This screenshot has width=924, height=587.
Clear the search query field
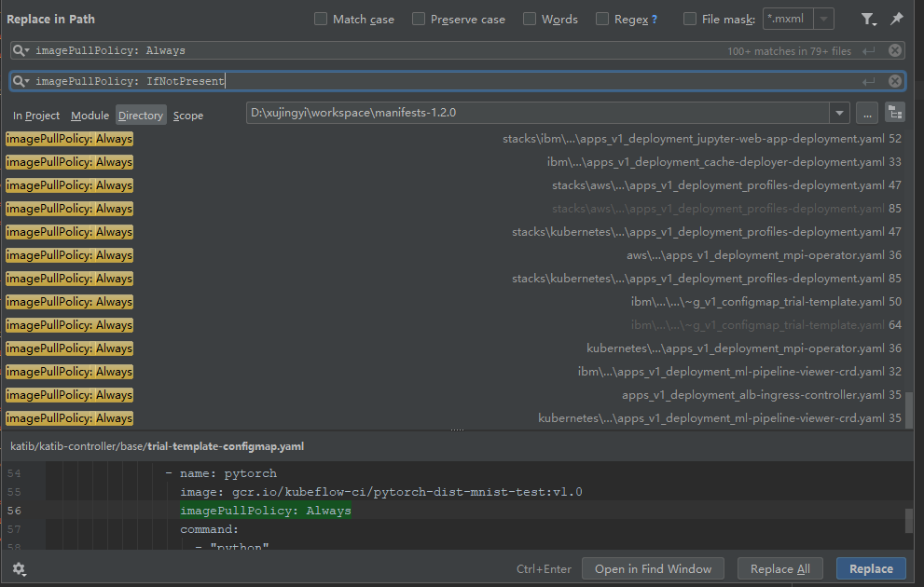[x=894, y=50]
